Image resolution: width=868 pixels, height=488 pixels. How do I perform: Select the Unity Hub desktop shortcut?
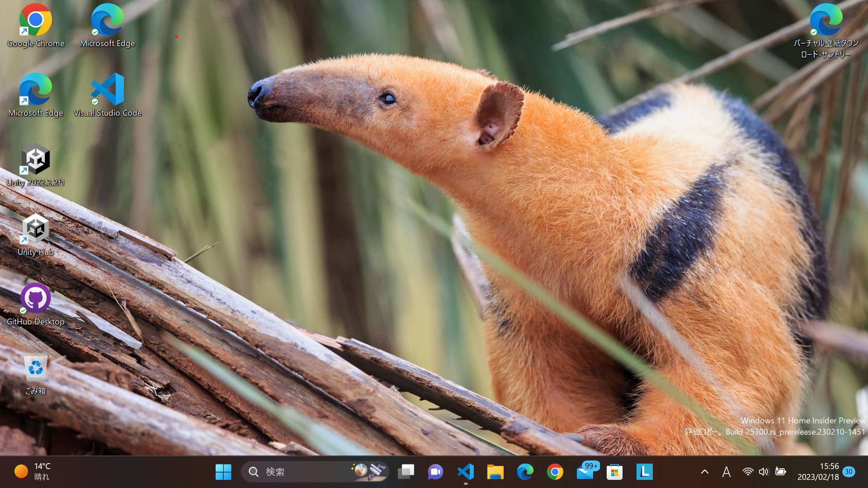35,235
